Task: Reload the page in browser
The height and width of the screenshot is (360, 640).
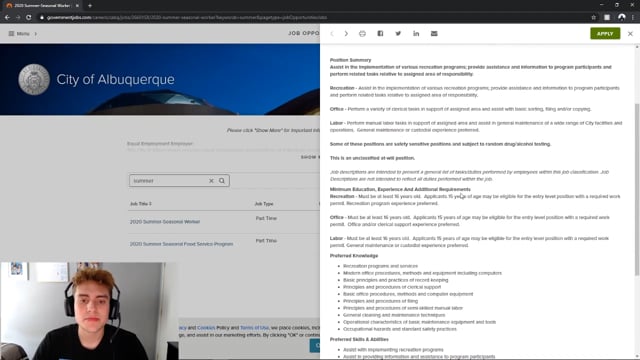Action: click(29, 17)
